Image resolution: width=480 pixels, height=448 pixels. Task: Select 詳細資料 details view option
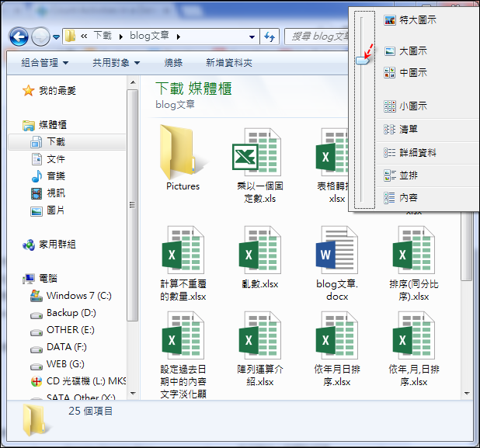pyautogui.click(x=410, y=152)
